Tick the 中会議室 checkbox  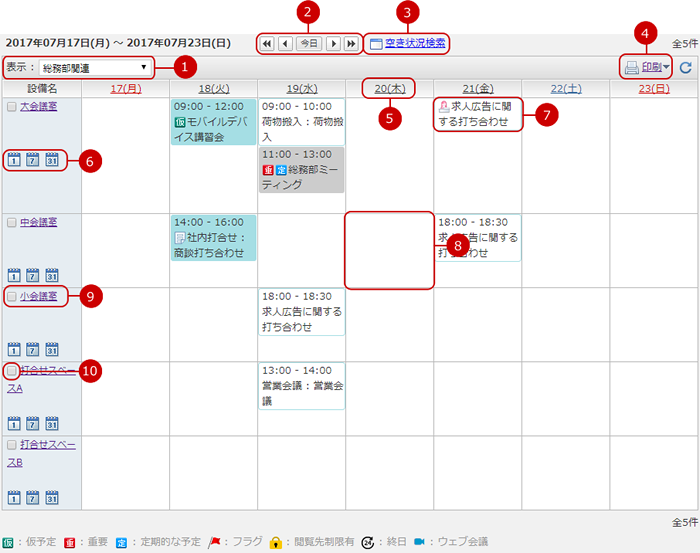[11, 222]
